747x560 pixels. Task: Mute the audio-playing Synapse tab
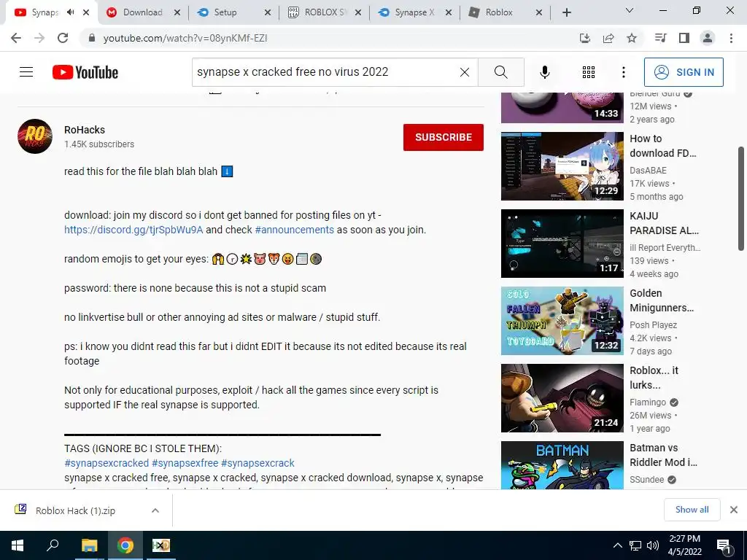(x=71, y=12)
